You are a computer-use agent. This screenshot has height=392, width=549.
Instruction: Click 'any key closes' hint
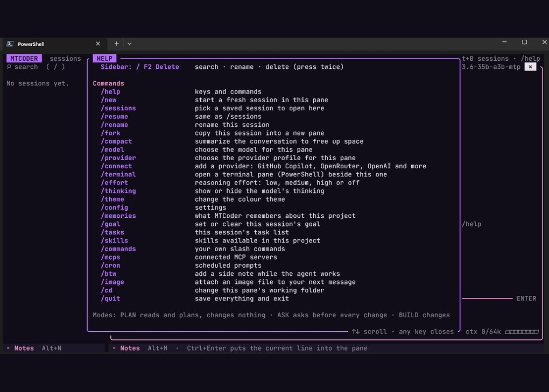(426, 332)
